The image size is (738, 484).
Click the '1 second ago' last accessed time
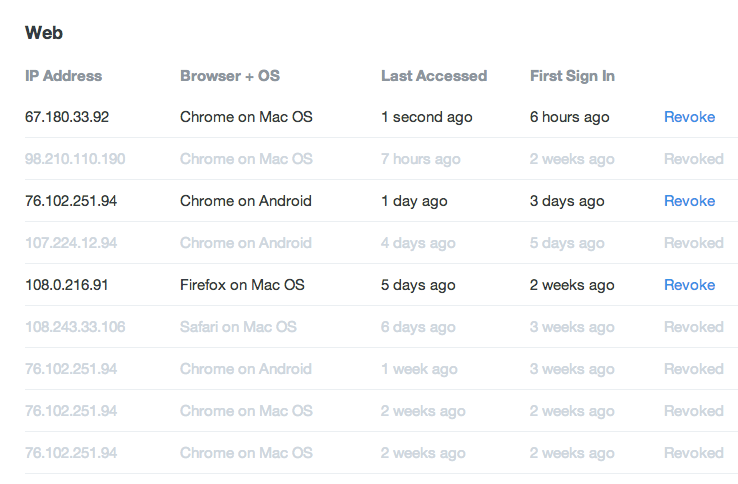click(426, 117)
